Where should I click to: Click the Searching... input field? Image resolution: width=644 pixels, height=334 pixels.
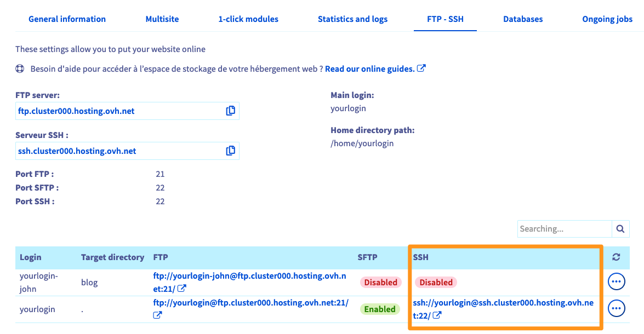[x=565, y=229]
